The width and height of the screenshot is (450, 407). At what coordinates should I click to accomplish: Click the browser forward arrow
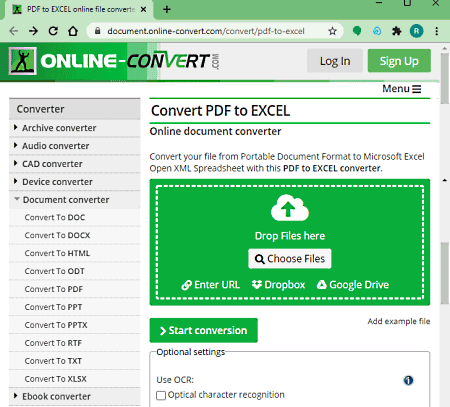(33, 31)
